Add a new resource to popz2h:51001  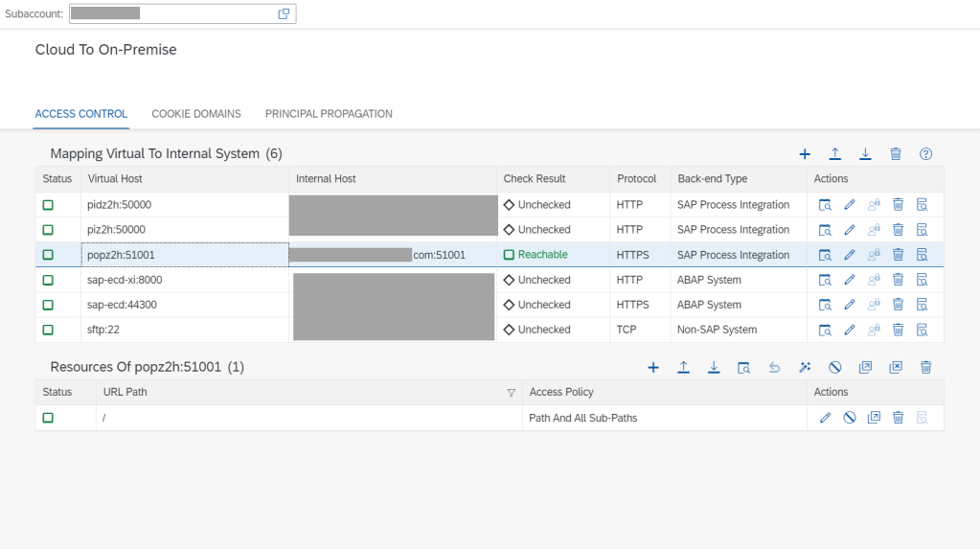[653, 367]
